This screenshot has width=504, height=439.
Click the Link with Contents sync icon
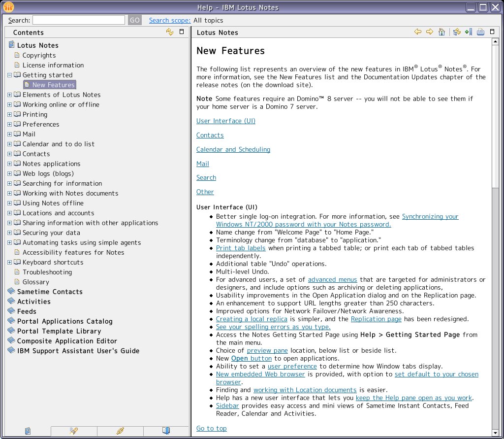coord(170,32)
